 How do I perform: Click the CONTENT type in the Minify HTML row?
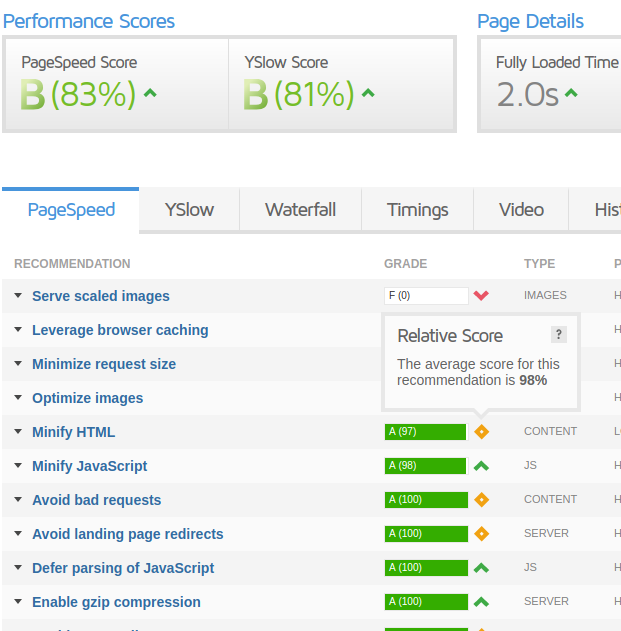tap(550, 431)
